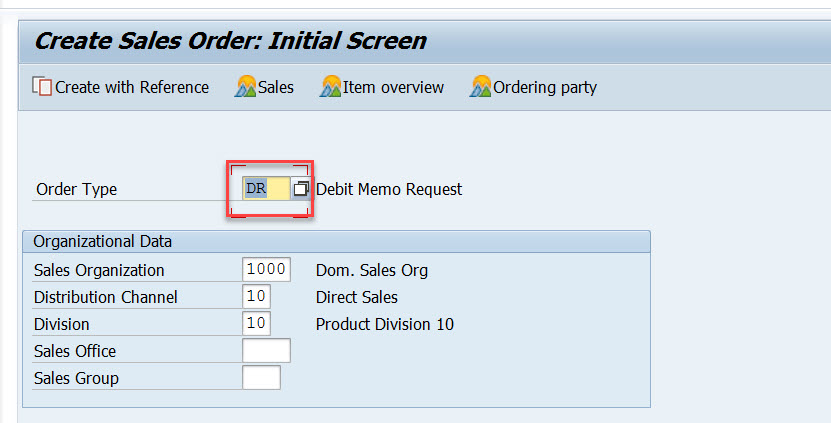Select the Distribution Channel input field
The image size is (831, 423).
(256, 297)
